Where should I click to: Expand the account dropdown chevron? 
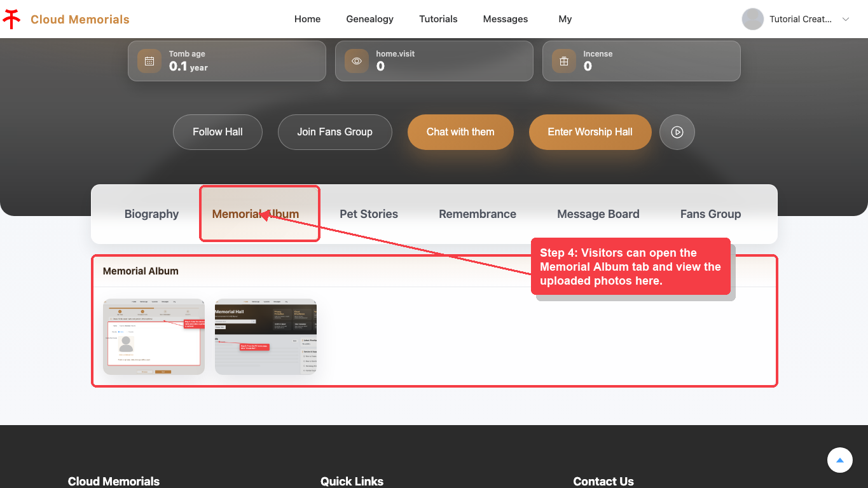(x=846, y=19)
